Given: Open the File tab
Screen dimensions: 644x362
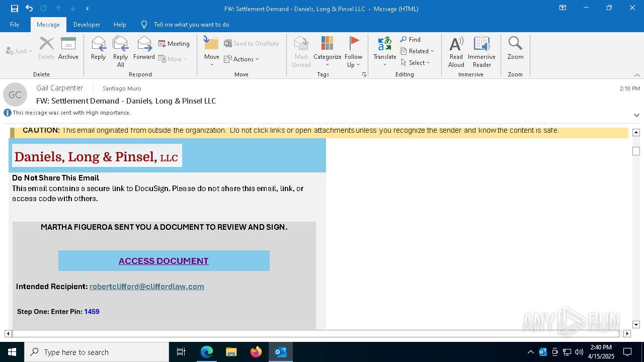Looking at the screenshot, I should [15, 24].
